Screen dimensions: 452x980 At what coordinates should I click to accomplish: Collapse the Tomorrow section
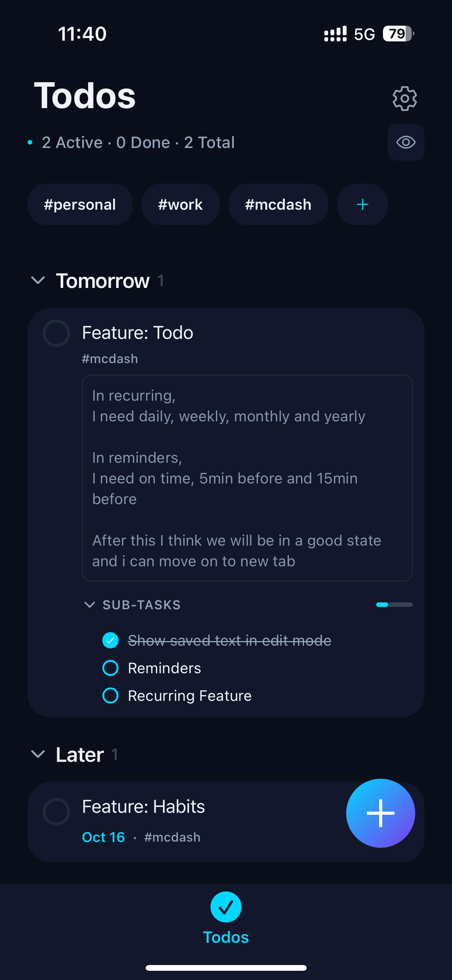[x=38, y=280]
